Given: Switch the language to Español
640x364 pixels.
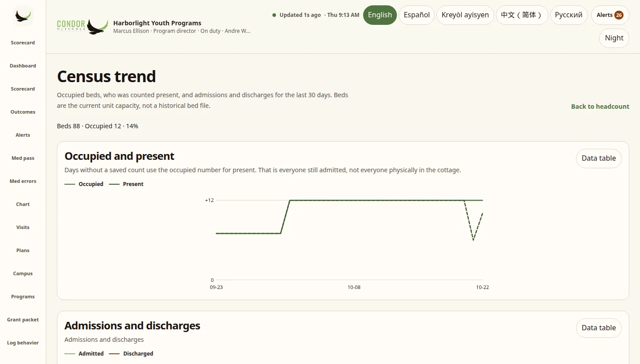Looking at the screenshot, I should click(416, 15).
